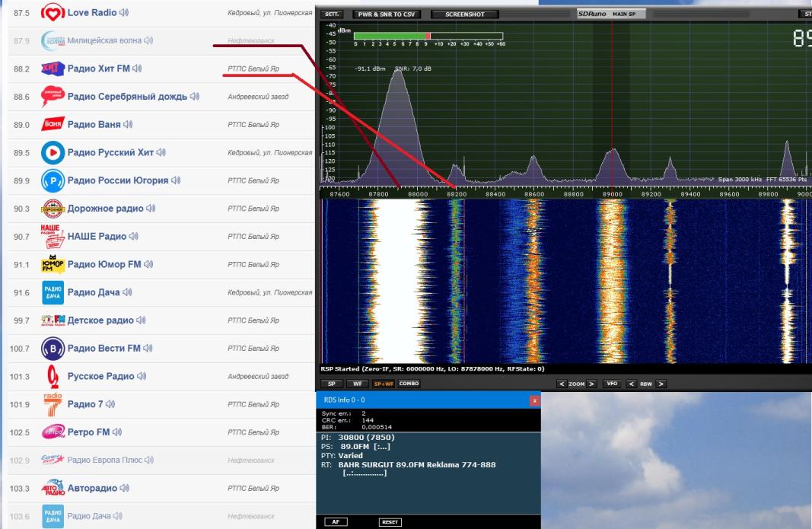Open the НАШЕ Радио station link
This screenshot has height=529, width=812.
[97, 236]
